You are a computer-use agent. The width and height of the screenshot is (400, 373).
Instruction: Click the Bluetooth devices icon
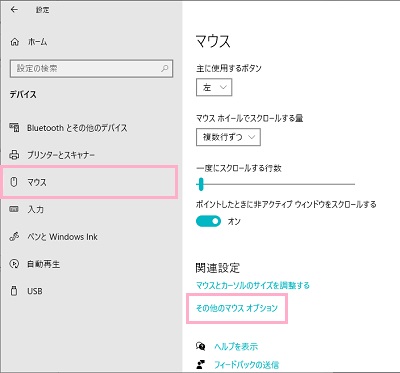click(14, 128)
